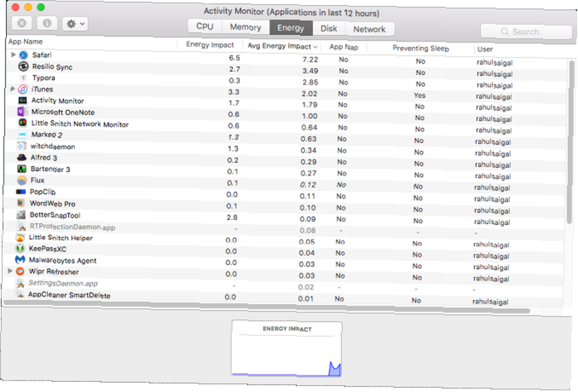Select the WordWeb Pro icon

[21, 203]
